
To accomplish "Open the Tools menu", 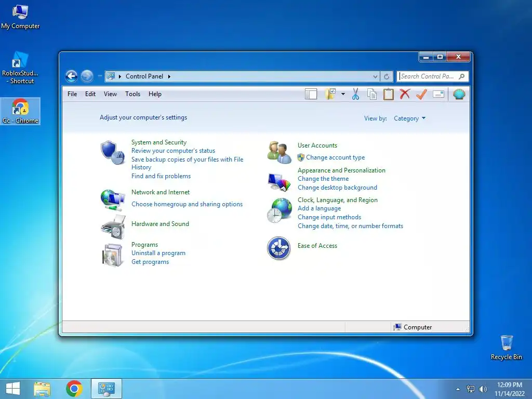I will pos(132,94).
